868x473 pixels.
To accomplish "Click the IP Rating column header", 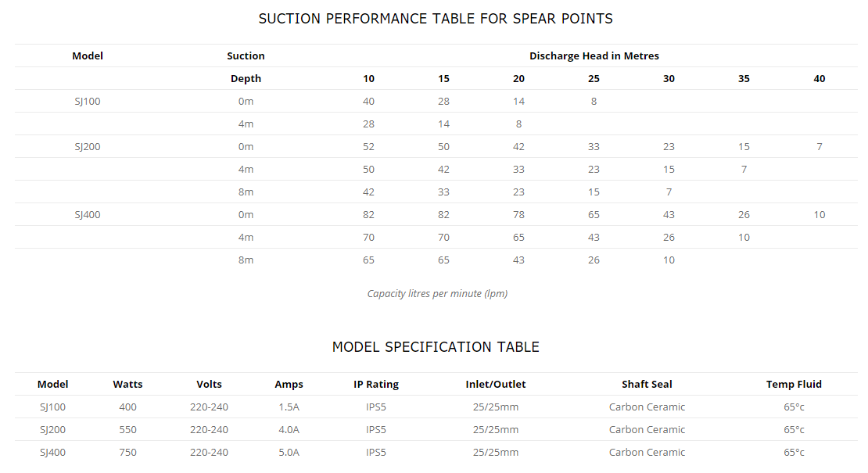I will pos(376,384).
